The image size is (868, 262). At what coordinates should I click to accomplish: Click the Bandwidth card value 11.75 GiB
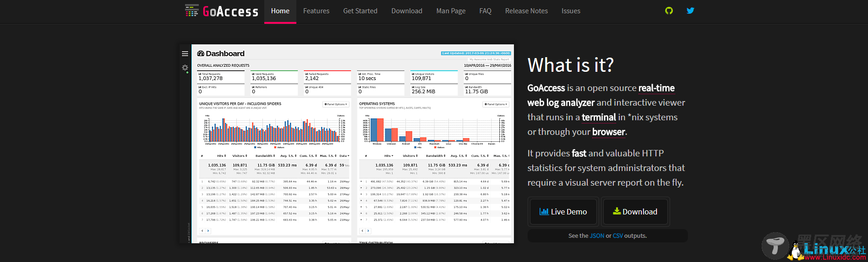tap(477, 91)
